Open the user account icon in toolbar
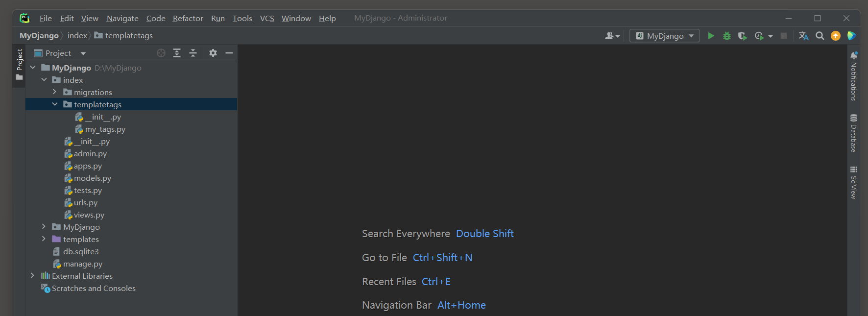Viewport: 868px width, 316px height. pos(612,36)
